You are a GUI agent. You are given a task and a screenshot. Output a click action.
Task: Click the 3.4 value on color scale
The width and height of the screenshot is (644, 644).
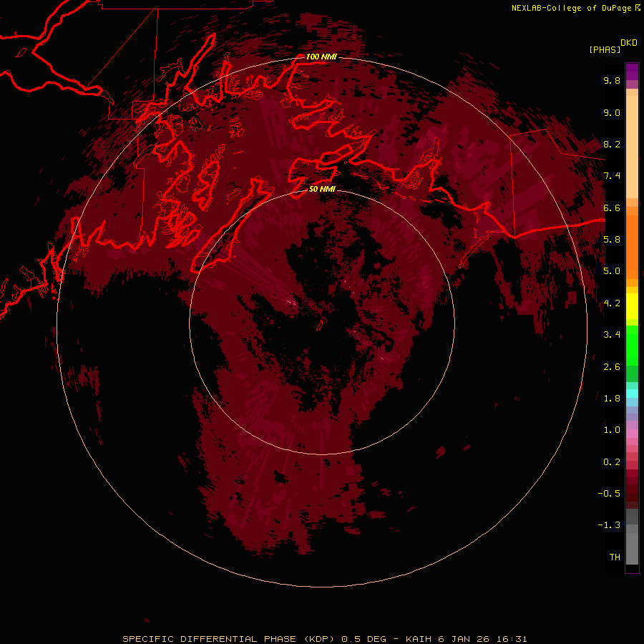point(612,335)
